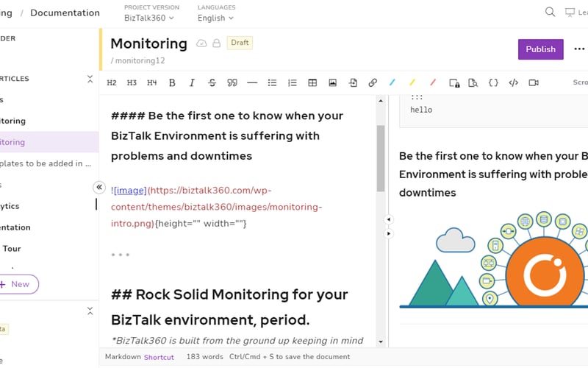Viewport: 588px width, 368px height.
Task: Click the lock icon beside title
Action: pos(216,43)
